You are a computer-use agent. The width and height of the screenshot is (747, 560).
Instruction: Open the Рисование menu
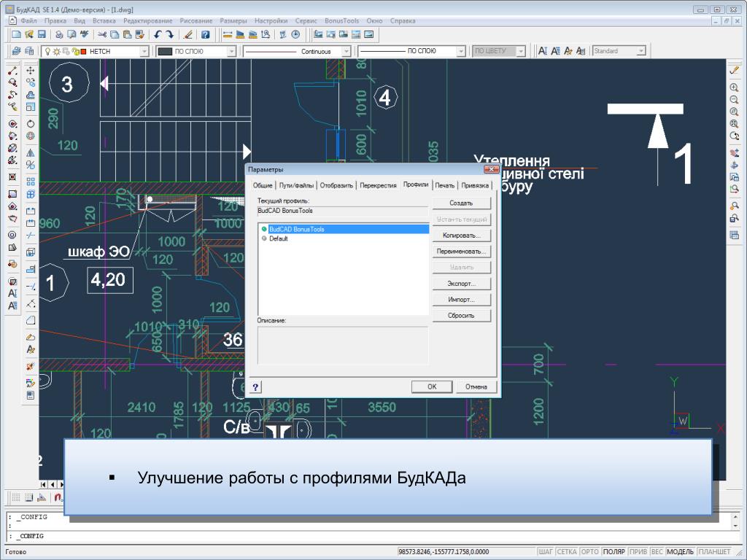pos(196,21)
